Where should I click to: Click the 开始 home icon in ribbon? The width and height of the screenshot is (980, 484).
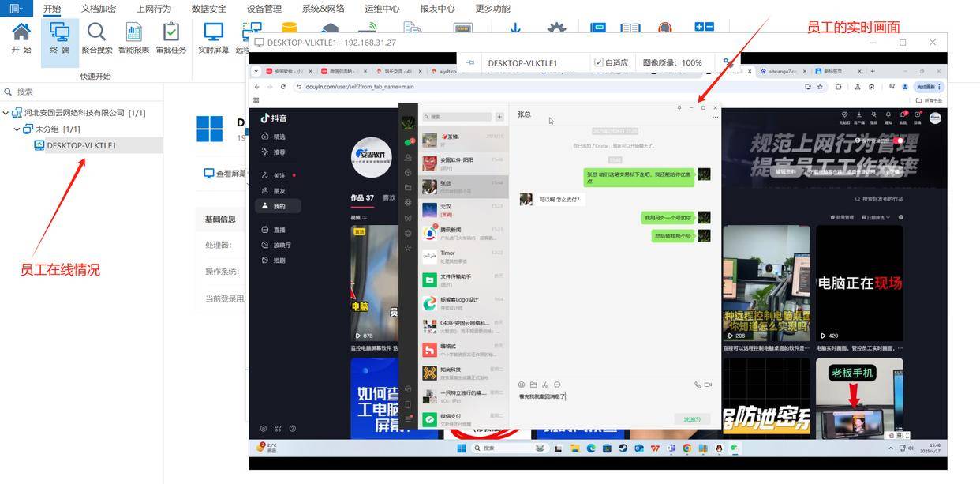tap(21, 38)
